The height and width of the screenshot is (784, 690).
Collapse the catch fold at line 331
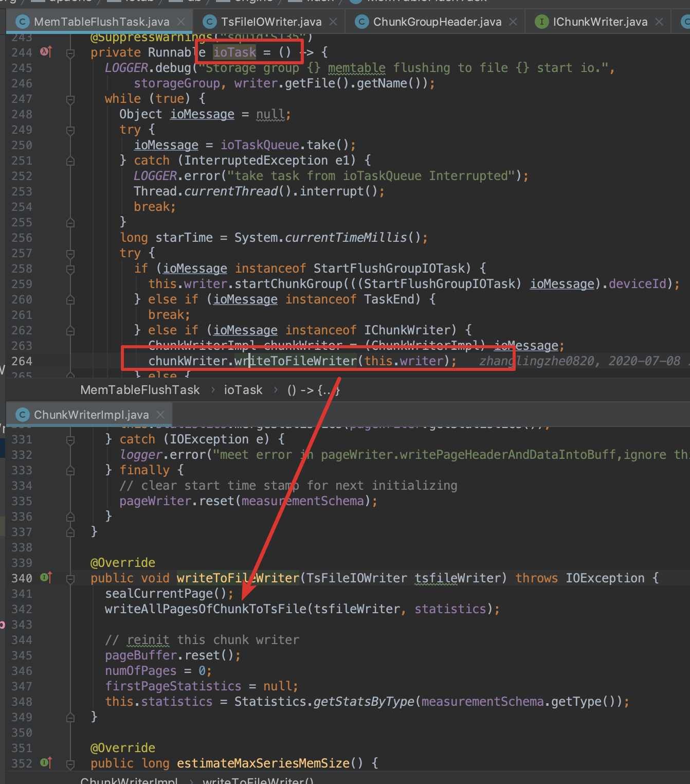(70, 439)
